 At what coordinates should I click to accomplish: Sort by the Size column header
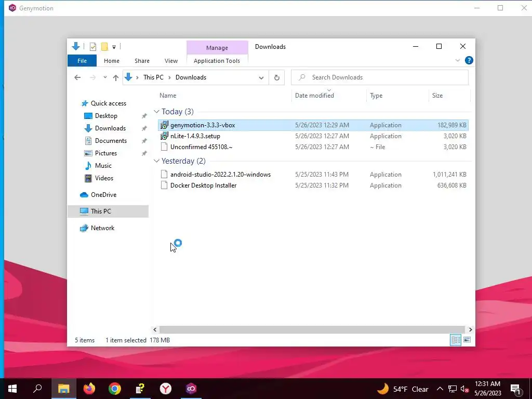437,96
